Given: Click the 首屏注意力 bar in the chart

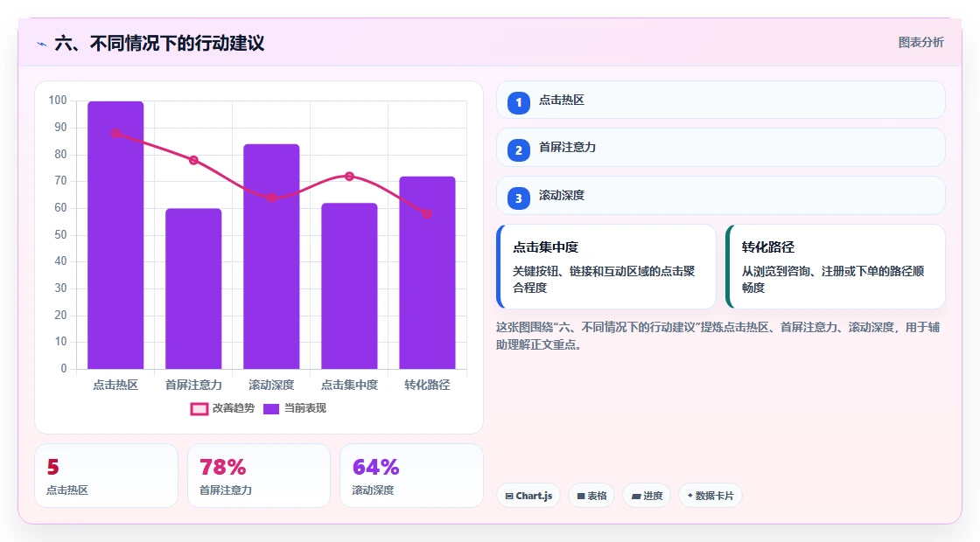Looking at the screenshot, I should coord(193,288).
